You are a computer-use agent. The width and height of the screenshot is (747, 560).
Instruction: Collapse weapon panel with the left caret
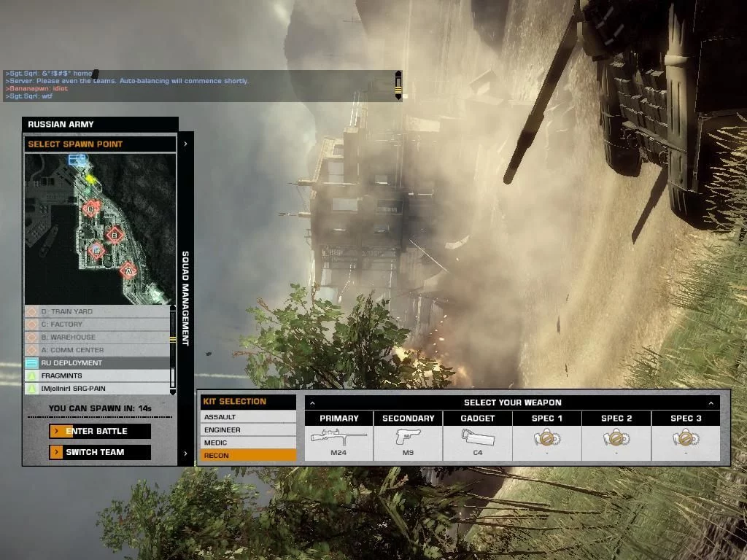click(x=312, y=403)
